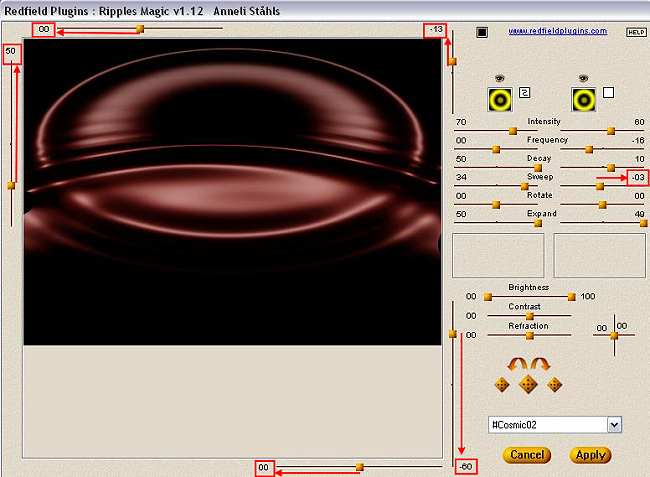Click the left yellow ripple ring icon
Viewport: 650px width, 477px height.
pos(501,98)
